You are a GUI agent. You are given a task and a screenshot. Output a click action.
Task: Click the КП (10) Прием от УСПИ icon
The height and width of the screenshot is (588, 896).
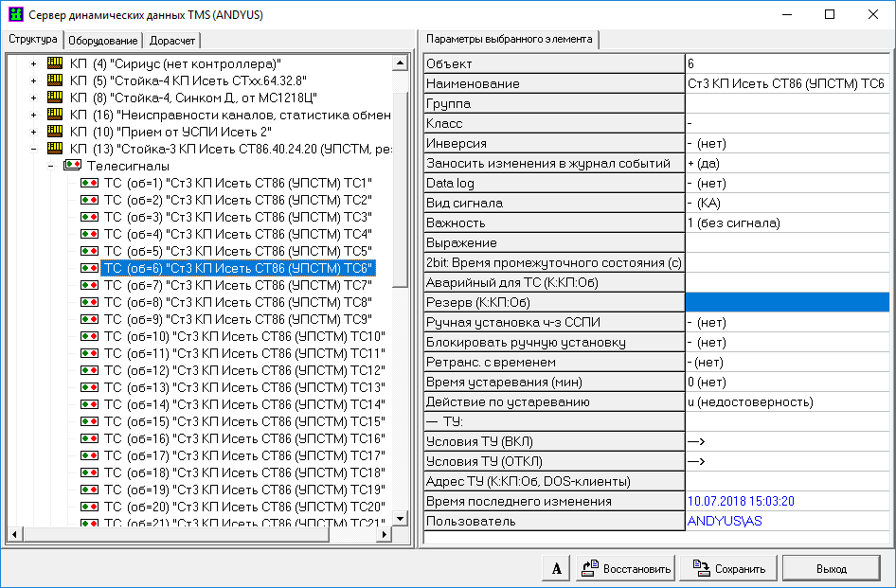[56, 132]
